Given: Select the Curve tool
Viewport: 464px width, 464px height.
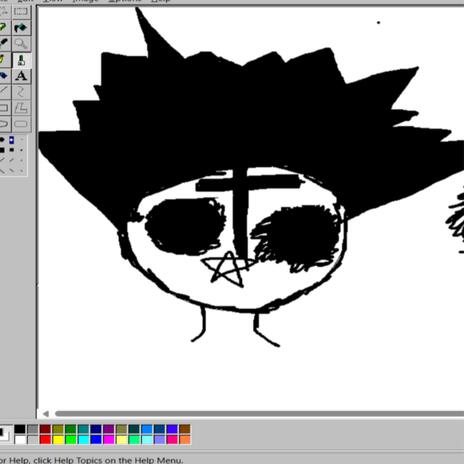Looking at the screenshot, I should [21, 92].
